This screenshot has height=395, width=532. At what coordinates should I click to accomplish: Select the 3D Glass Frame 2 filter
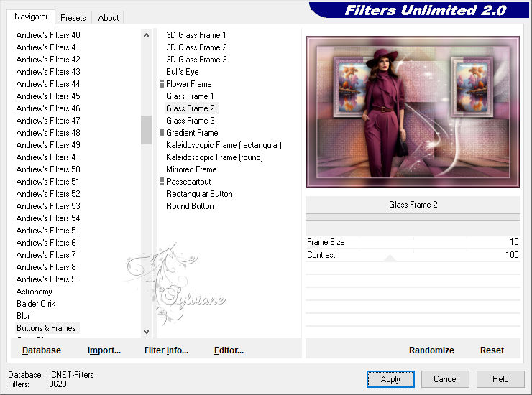point(196,47)
